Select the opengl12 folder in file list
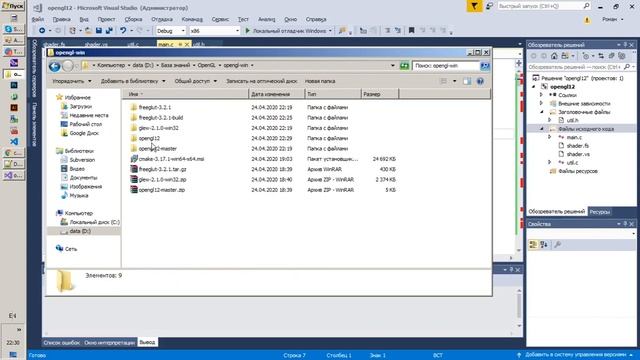Image resolution: width=640 pixels, height=360 pixels. (x=149, y=138)
